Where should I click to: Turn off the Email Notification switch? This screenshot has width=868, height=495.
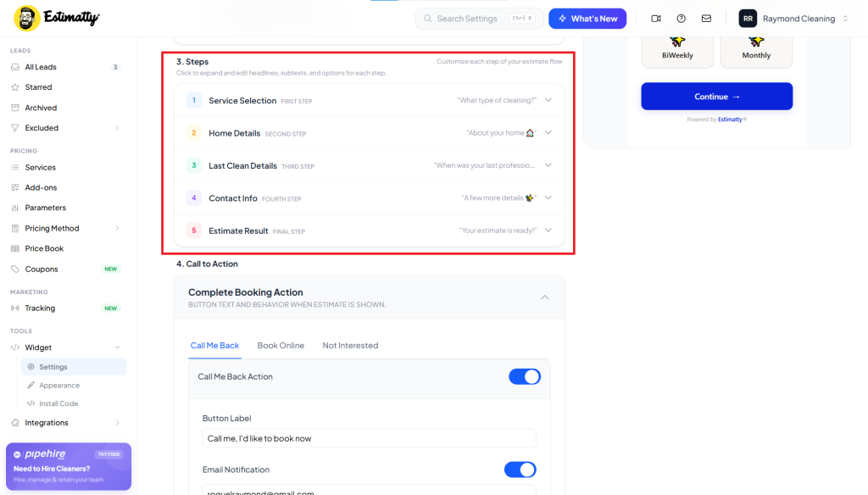[x=520, y=470]
